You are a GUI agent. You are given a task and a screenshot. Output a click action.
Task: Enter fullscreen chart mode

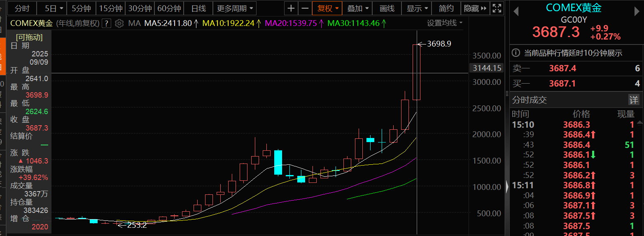pos(497,8)
